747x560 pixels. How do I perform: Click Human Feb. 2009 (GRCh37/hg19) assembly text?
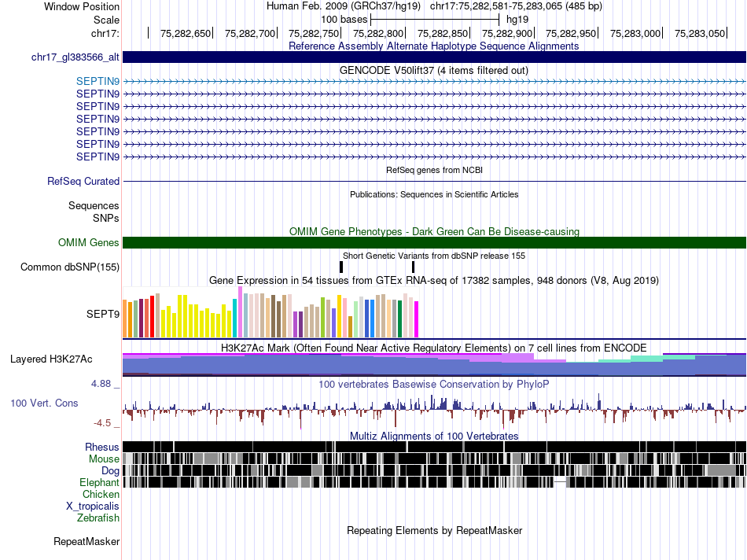[344, 6]
